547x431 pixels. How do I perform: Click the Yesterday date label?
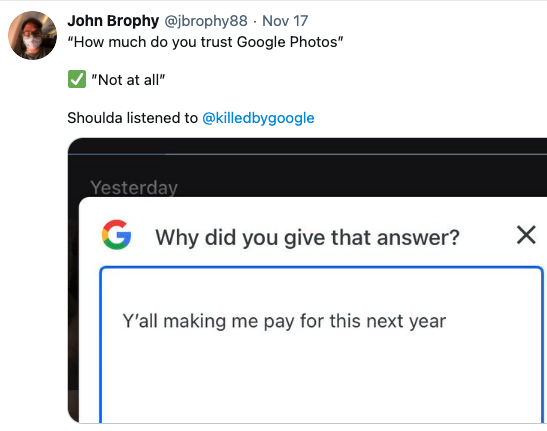click(x=134, y=187)
